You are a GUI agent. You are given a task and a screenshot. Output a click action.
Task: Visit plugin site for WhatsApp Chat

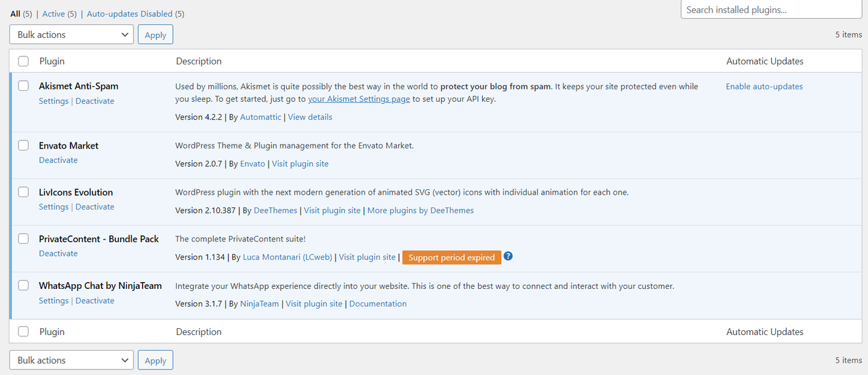314,304
